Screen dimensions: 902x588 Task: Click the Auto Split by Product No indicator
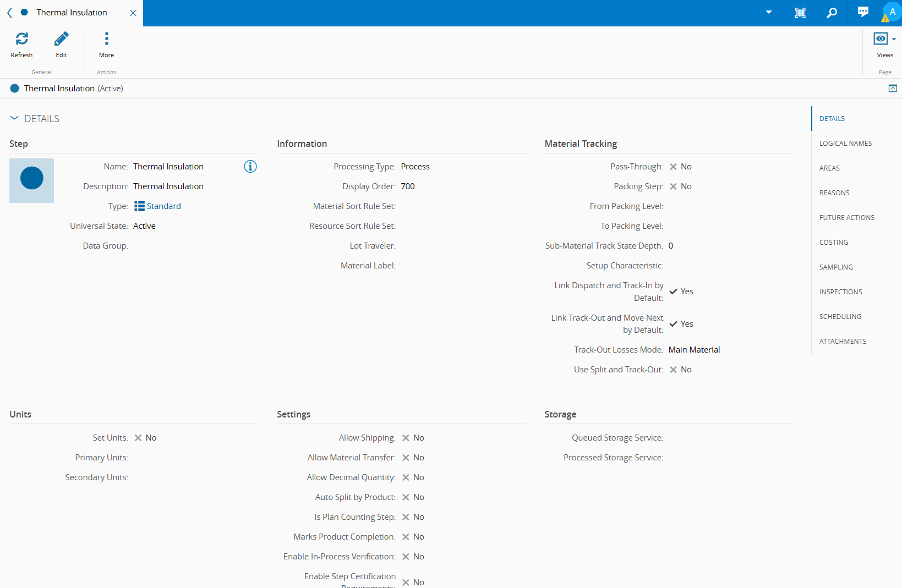(413, 497)
